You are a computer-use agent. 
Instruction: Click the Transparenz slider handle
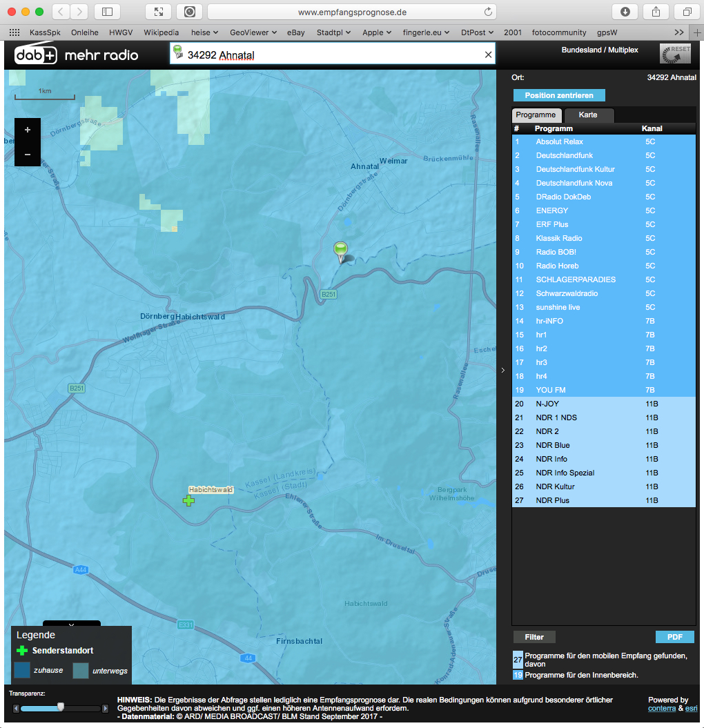click(x=60, y=707)
